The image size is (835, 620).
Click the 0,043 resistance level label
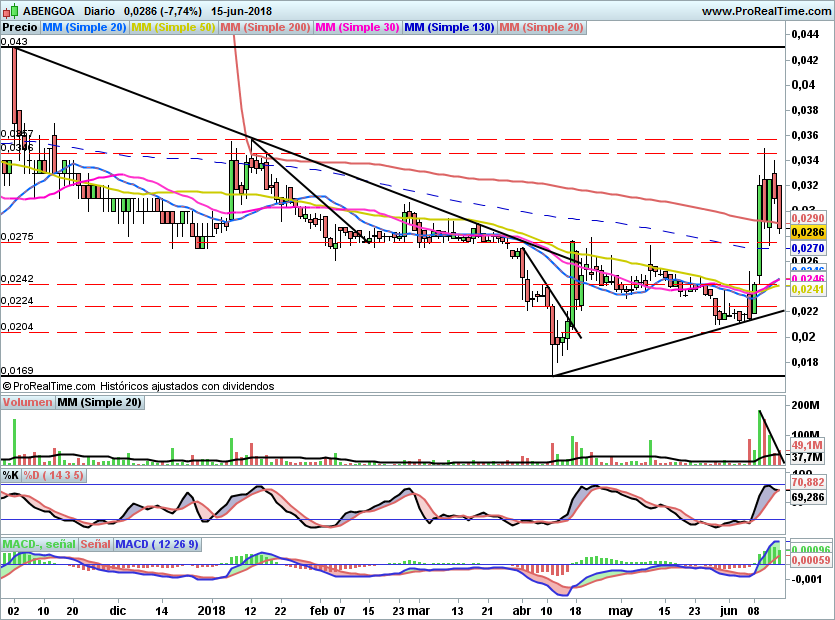[14, 42]
